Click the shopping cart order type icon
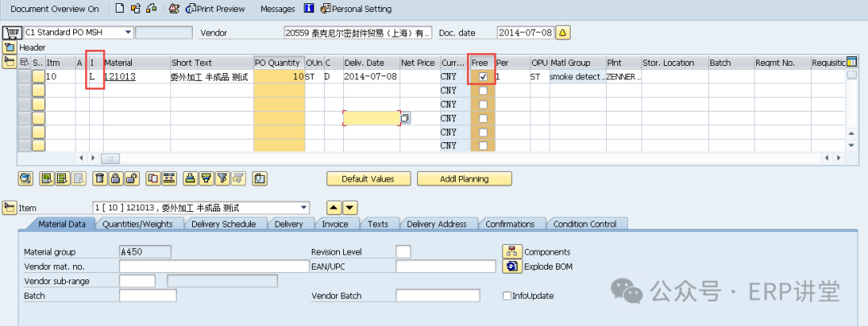 pyautogui.click(x=11, y=33)
